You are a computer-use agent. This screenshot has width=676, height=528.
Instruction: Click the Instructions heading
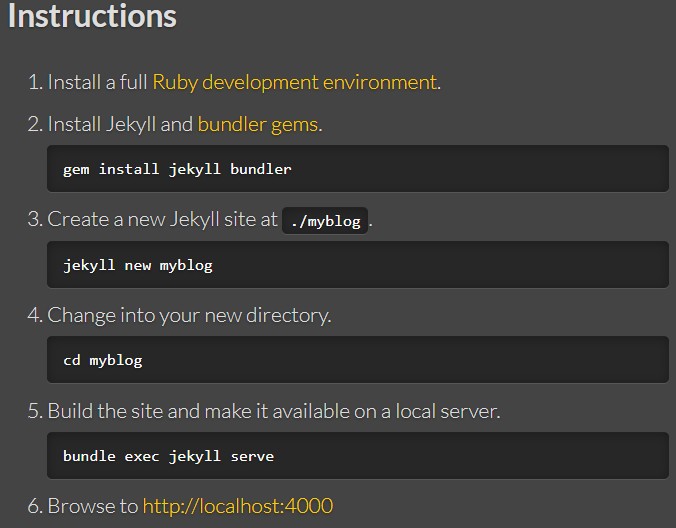click(x=92, y=16)
